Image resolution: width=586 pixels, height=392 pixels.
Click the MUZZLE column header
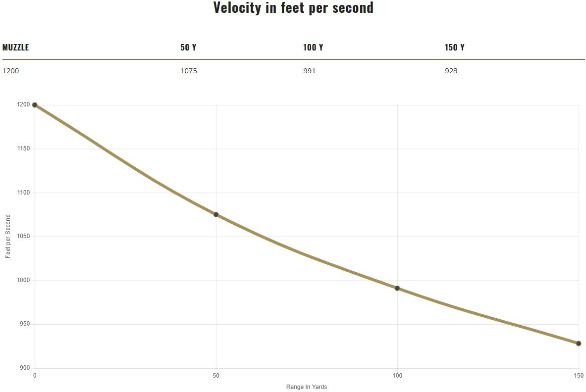click(x=16, y=48)
